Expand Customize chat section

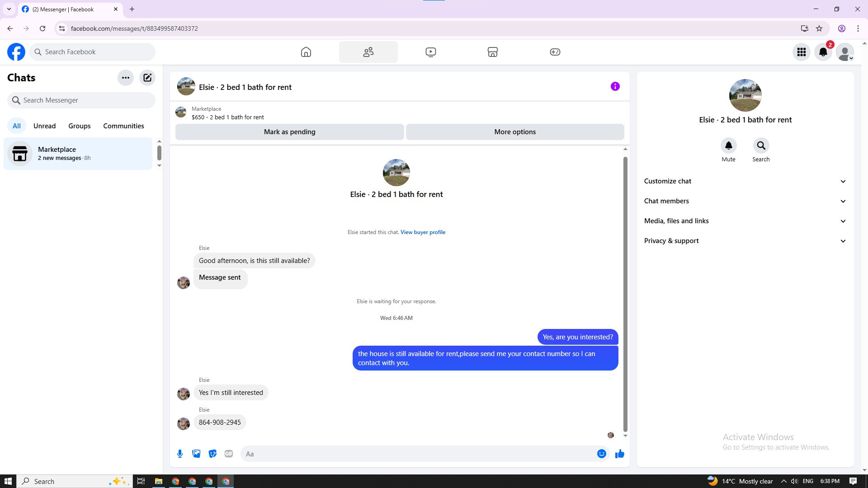[745, 181]
